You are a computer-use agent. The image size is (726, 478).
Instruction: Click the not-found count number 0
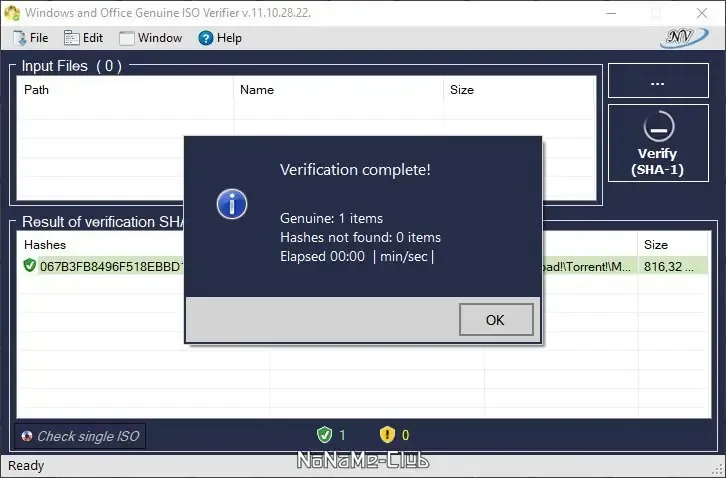(x=406, y=435)
